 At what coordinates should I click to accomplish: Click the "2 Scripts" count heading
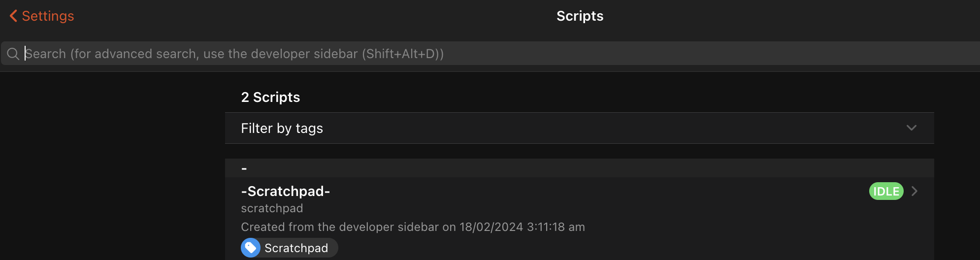[270, 97]
